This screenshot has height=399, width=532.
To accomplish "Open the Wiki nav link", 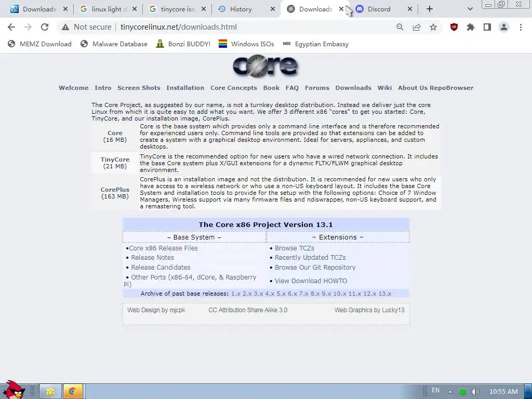I will click(385, 87).
